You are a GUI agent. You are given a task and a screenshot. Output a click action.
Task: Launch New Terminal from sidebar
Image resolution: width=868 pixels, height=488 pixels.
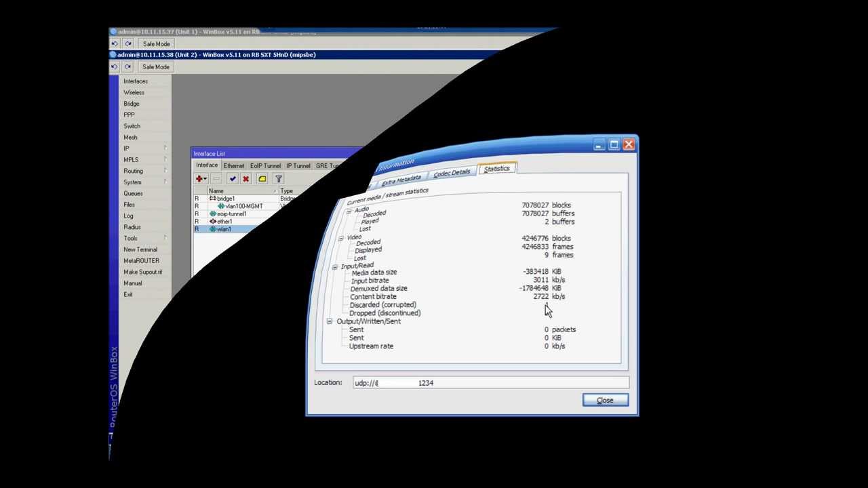coord(140,249)
